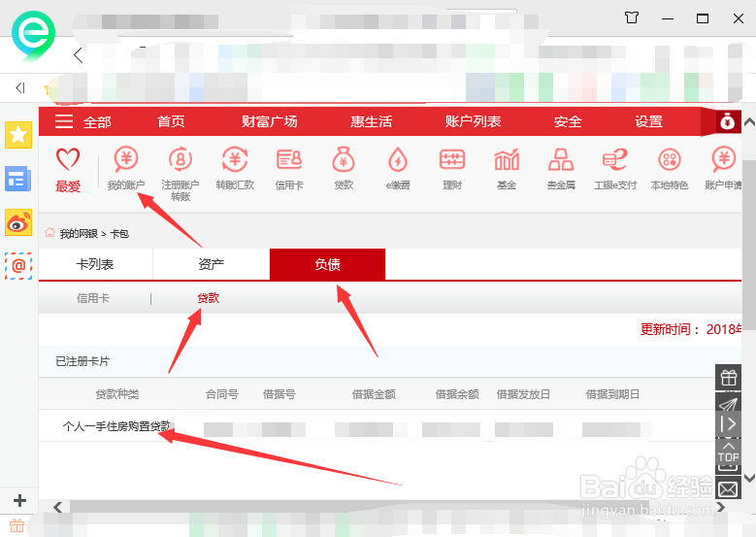This screenshot has height=537, width=756.
Task: Click the gift box floating icon
Action: tap(728, 378)
